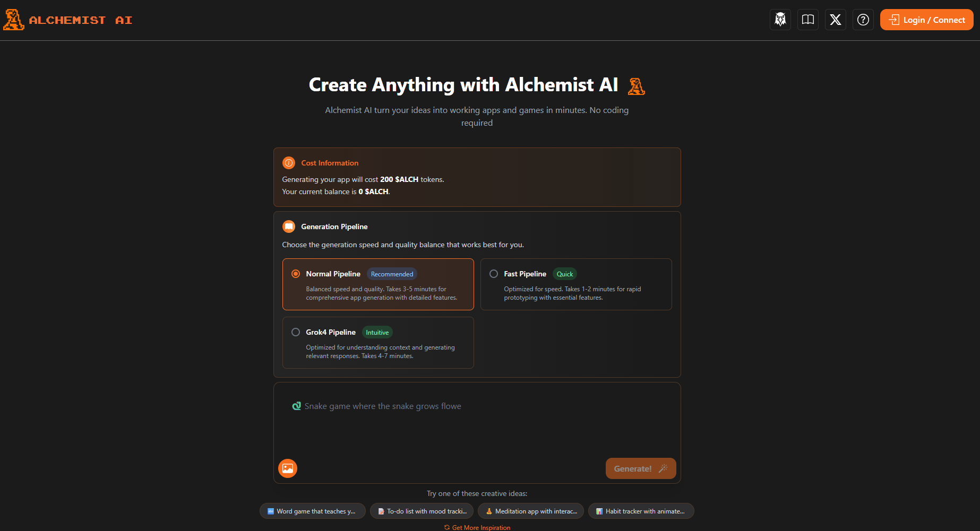Visit the X (Twitter) icon link

(x=836, y=20)
